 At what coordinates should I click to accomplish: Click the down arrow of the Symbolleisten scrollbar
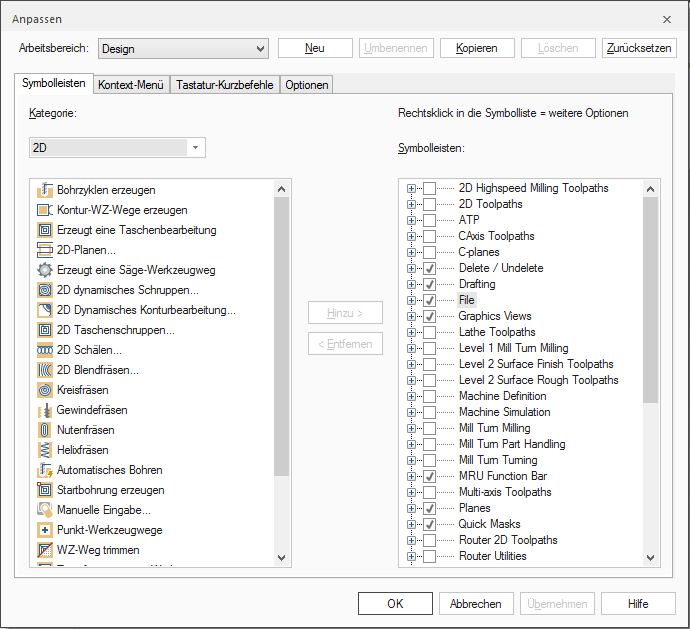(651, 558)
